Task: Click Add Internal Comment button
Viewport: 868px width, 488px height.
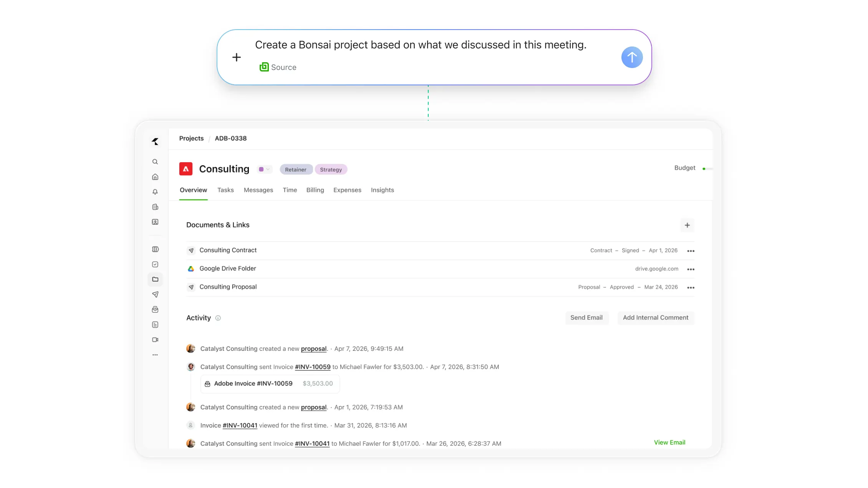Action: pos(655,318)
